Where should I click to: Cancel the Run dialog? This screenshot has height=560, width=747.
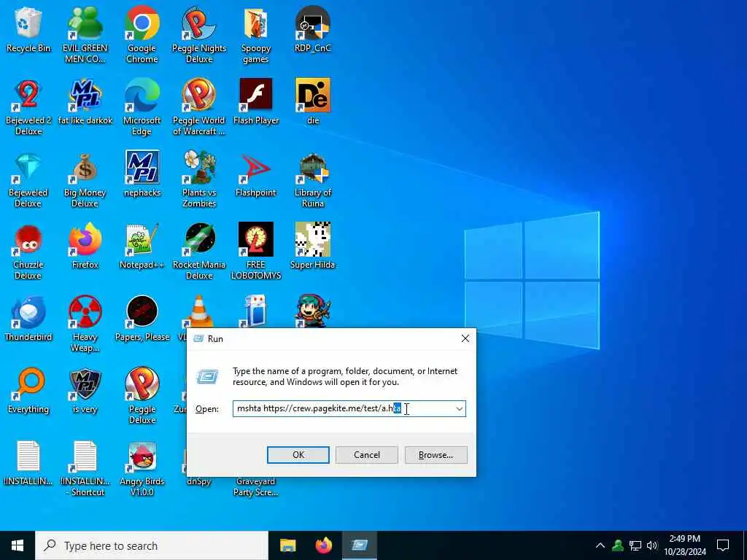[x=367, y=455]
